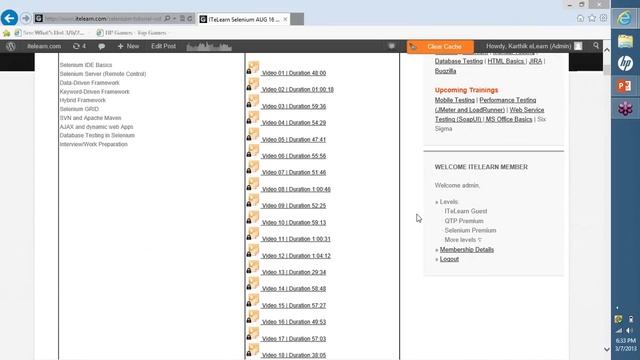The image size is (640, 360).
Task: Click the Internet Explorer taskbar icon
Action: pyautogui.click(x=625, y=18)
